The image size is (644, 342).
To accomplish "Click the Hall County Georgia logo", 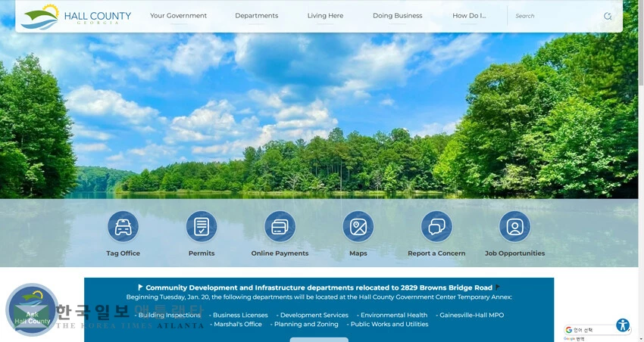I will tap(76, 16).
